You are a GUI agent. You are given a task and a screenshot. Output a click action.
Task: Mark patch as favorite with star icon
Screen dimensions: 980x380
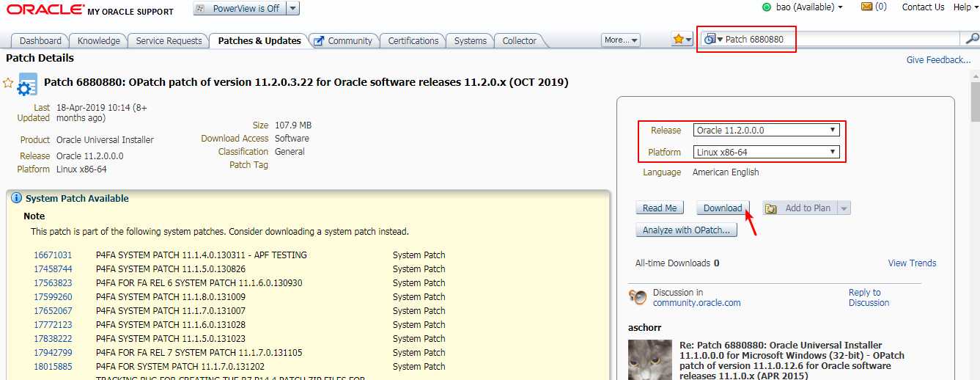click(8, 83)
